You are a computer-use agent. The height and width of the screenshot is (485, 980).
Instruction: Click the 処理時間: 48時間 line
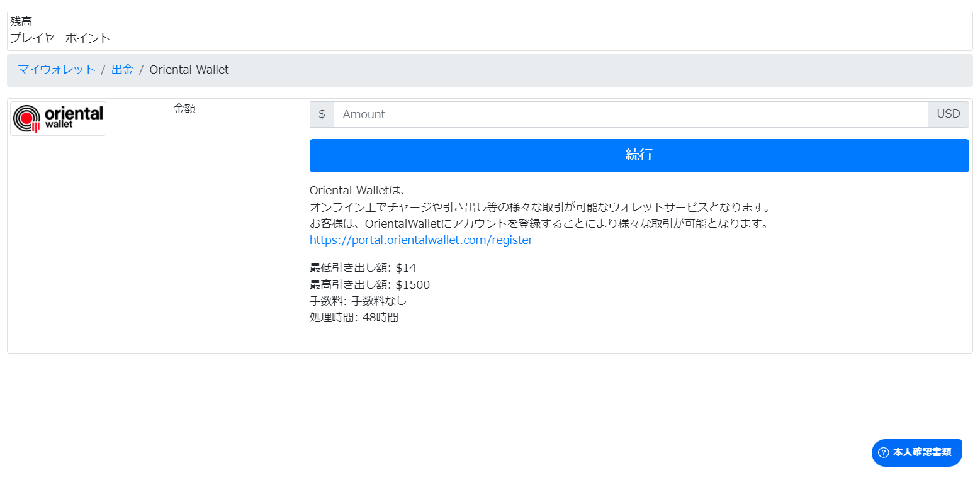click(354, 318)
